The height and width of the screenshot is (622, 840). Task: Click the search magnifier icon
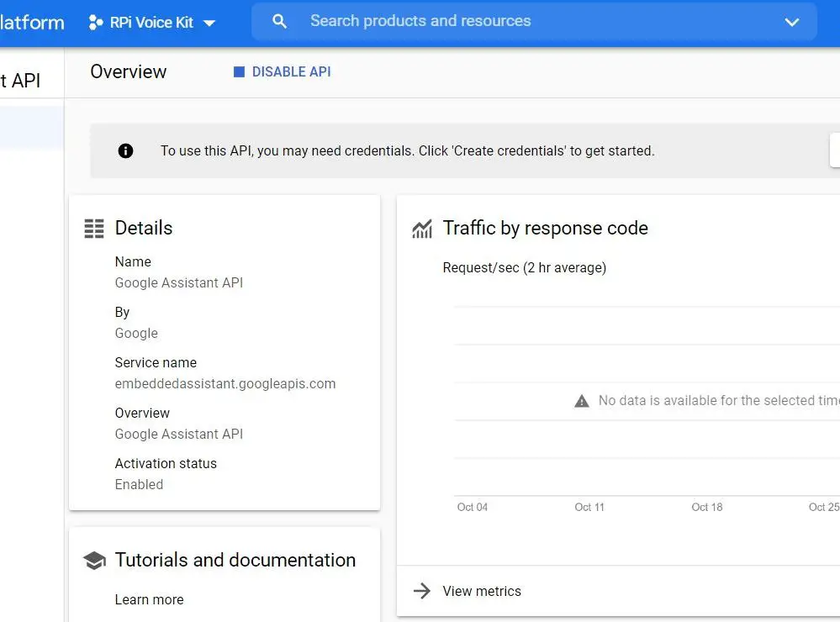(279, 21)
